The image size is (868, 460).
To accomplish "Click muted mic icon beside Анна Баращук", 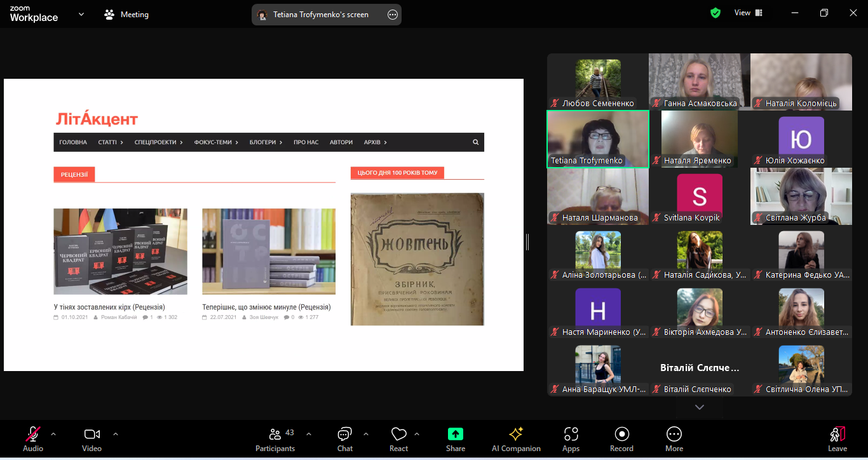I will (555, 389).
